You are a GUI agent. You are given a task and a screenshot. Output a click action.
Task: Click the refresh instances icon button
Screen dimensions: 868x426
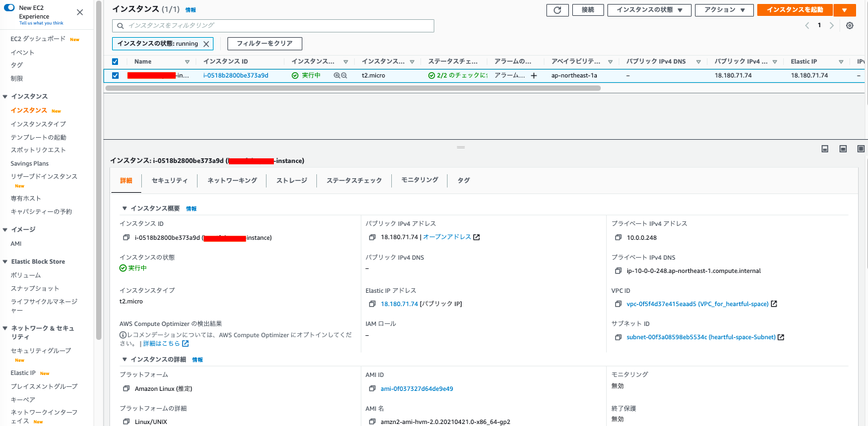557,10
